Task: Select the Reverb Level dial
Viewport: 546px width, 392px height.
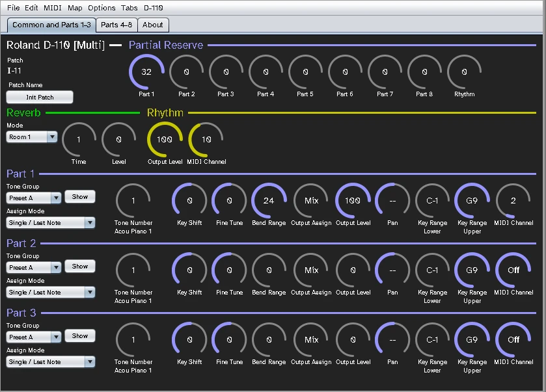Action: coord(118,140)
